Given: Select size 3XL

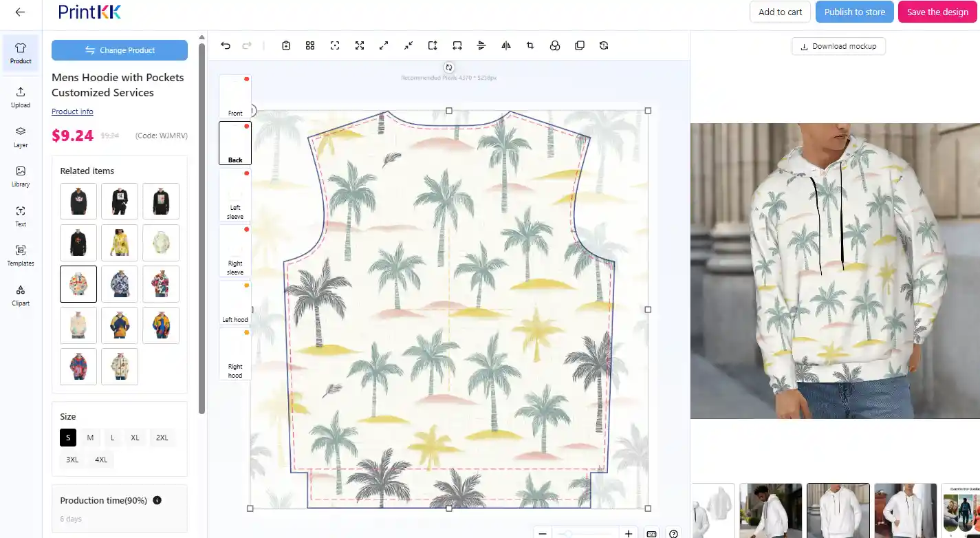Looking at the screenshot, I should [72, 460].
